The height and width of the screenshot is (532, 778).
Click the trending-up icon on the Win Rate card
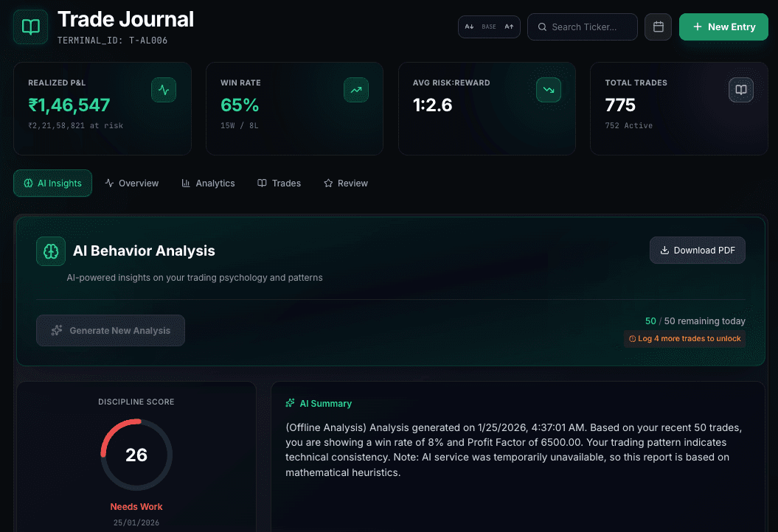[x=356, y=90]
